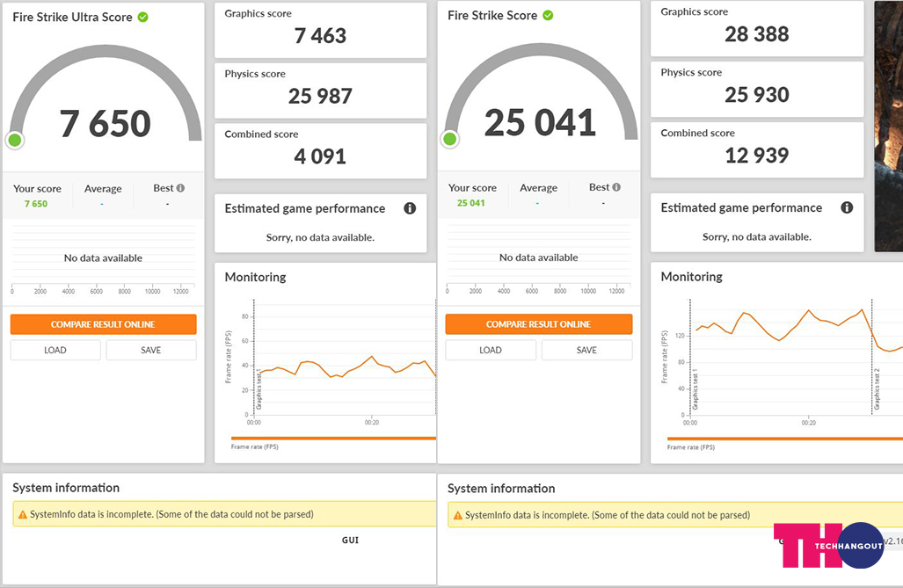
Task: Click the large 7 650 overall score
Action: click(x=105, y=124)
